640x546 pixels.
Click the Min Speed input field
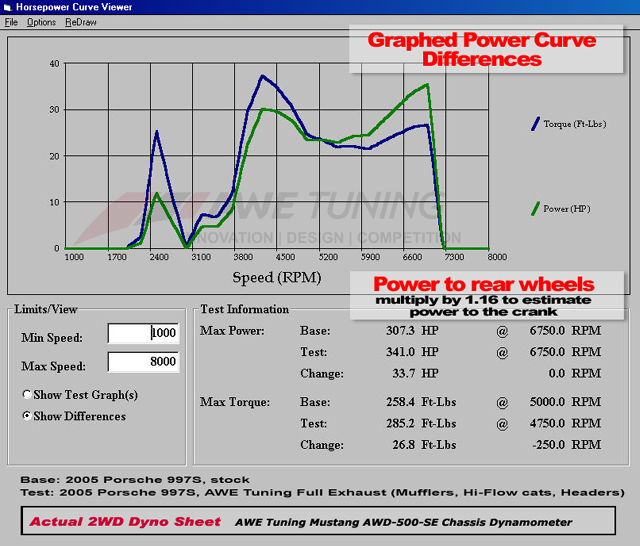click(143, 333)
